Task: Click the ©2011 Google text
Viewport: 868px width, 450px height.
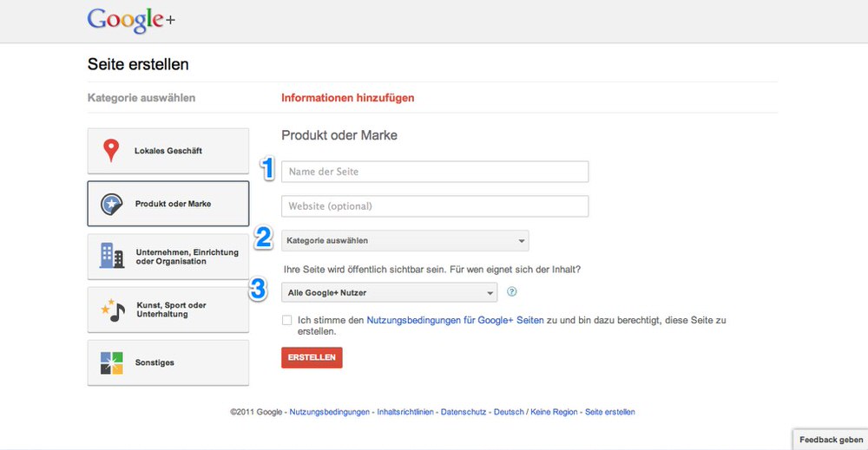Action: pos(256,412)
